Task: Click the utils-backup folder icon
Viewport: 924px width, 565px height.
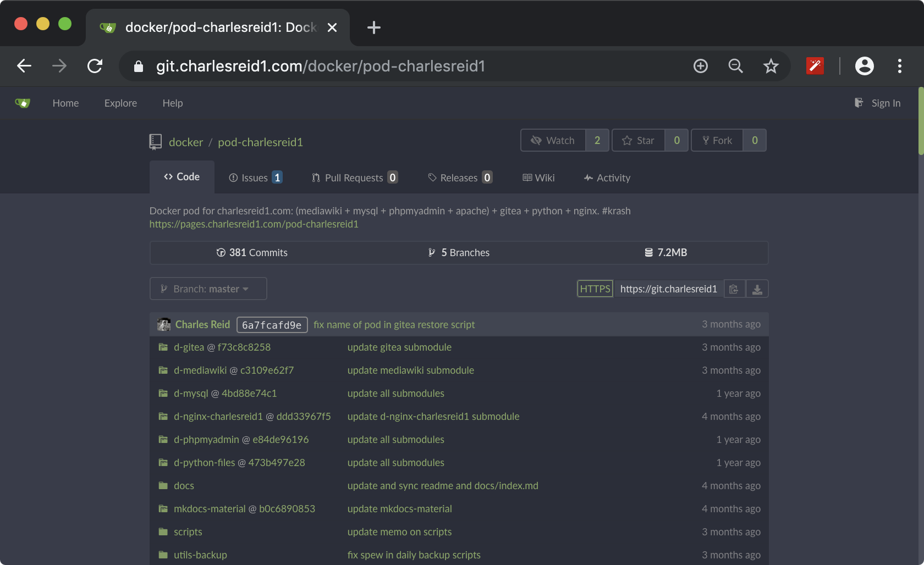Action: tap(163, 555)
